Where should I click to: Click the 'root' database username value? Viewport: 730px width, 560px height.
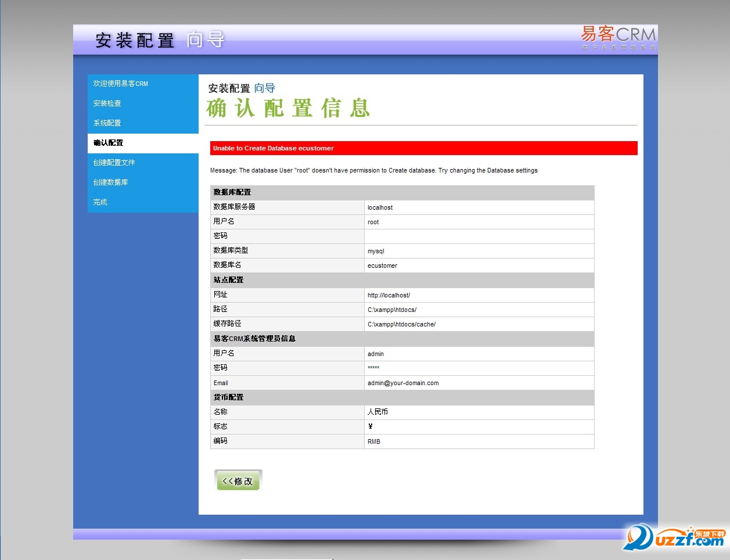[373, 222]
